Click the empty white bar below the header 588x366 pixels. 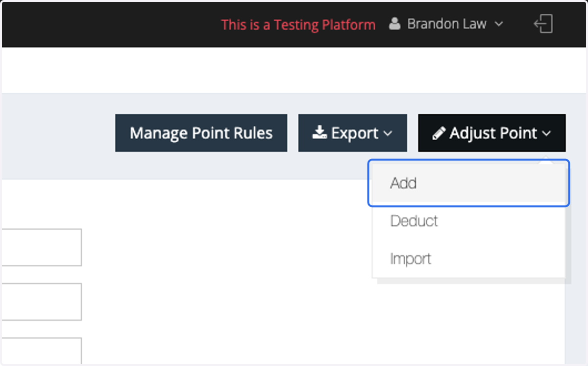294,70
